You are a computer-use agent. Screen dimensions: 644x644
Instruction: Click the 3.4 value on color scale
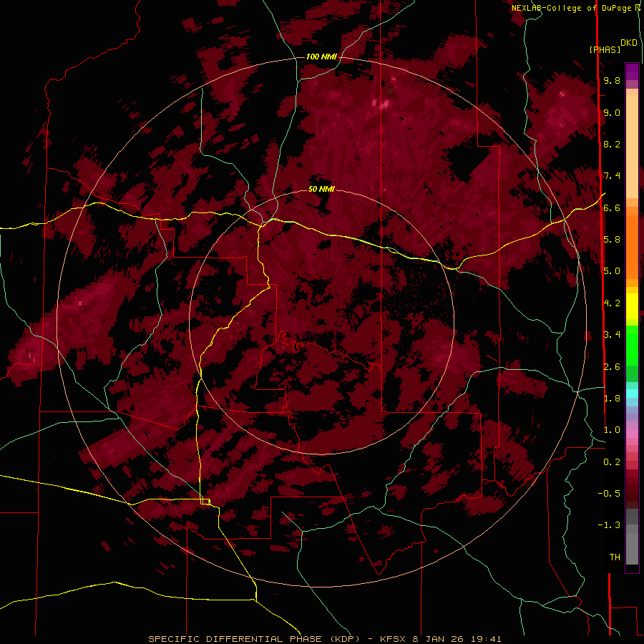tap(612, 334)
